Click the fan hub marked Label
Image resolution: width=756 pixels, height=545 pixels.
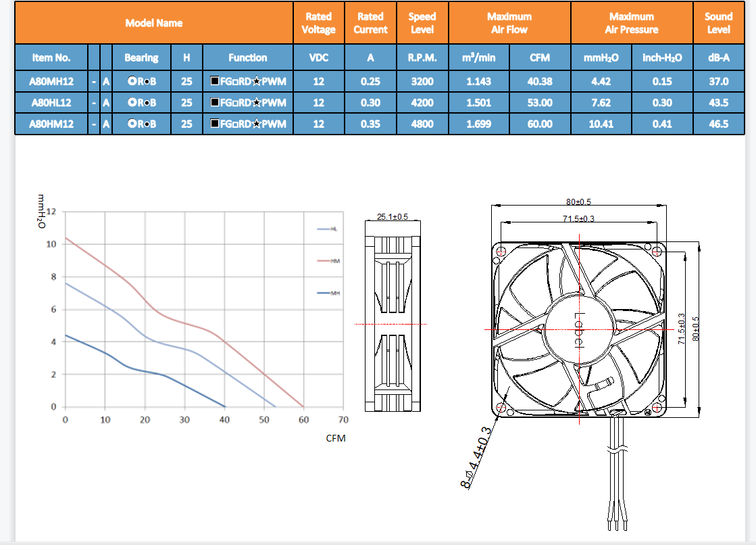coord(579,329)
